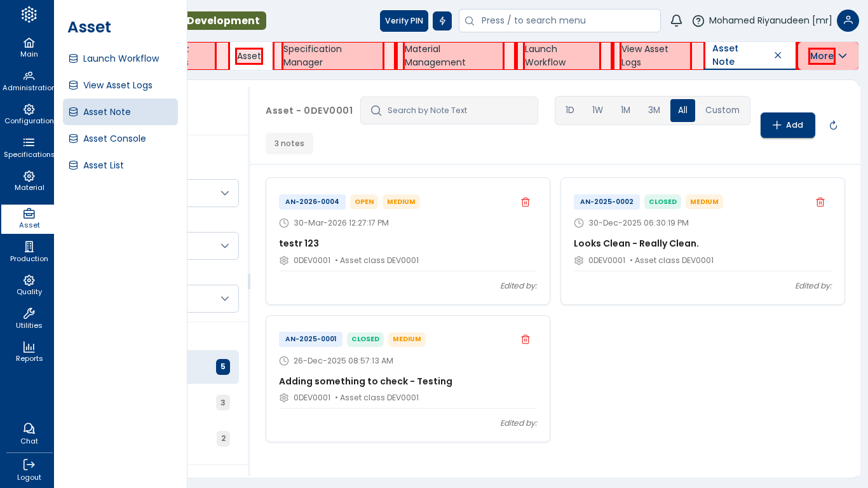
Task: Delete note AN-2026-0004 using trash icon
Action: click(526, 202)
